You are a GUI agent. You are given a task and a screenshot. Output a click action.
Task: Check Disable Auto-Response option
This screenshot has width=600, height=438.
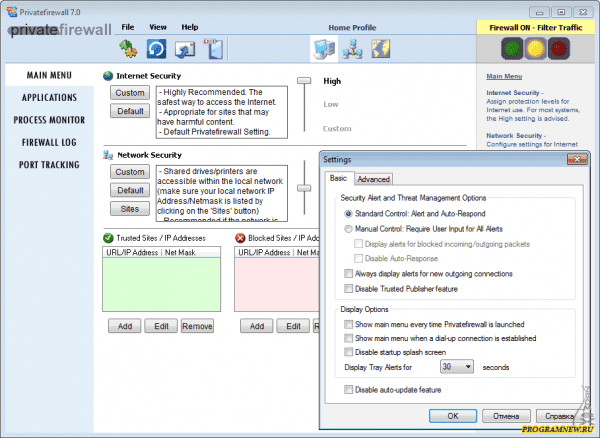[x=359, y=259]
